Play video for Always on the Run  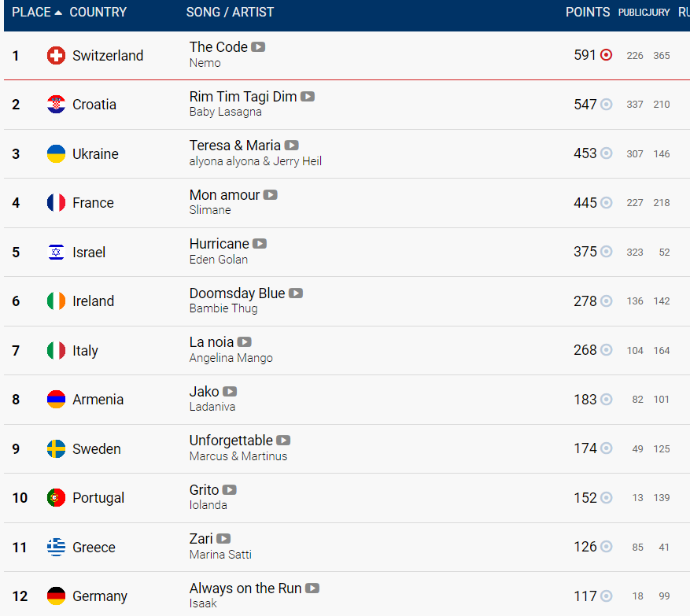(312, 588)
